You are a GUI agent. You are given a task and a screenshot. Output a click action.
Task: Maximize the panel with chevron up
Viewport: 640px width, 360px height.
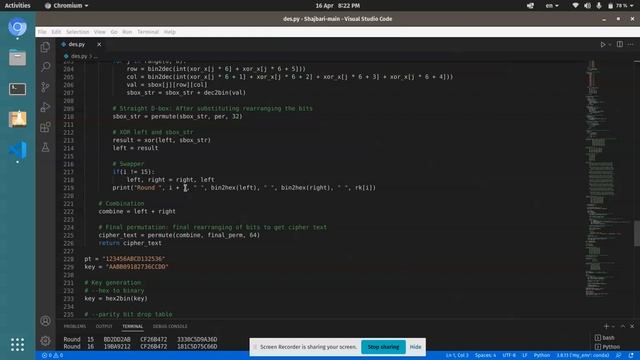tap(623, 326)
